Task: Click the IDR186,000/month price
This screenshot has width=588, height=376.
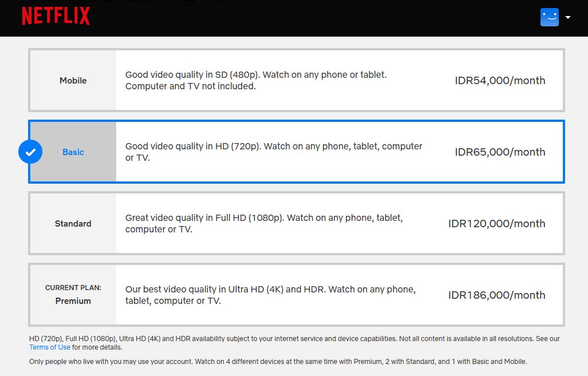Action: [496, 295]
